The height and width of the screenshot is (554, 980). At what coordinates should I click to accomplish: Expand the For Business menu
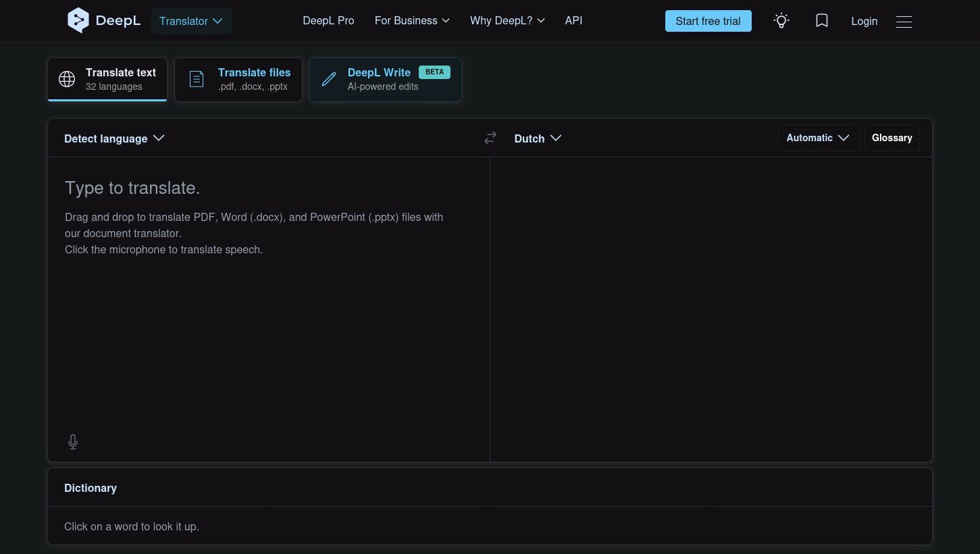(412, 21)
